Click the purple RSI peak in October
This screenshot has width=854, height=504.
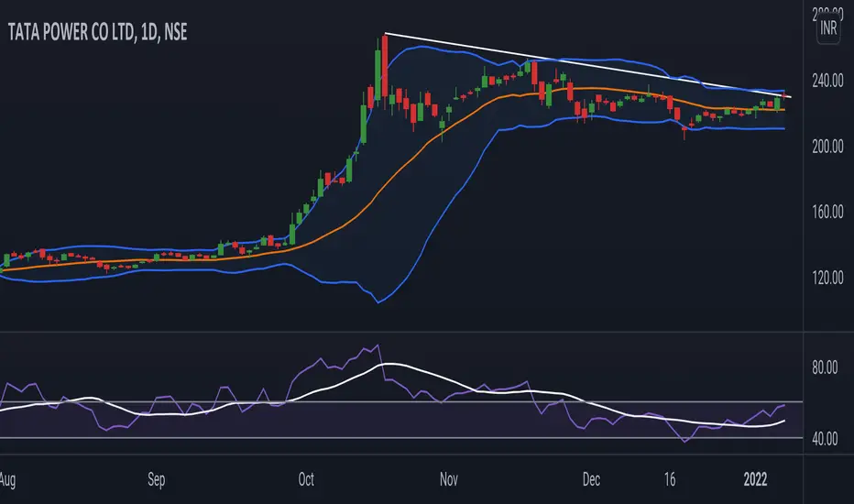pyautogui.click(x=378, y=346)
